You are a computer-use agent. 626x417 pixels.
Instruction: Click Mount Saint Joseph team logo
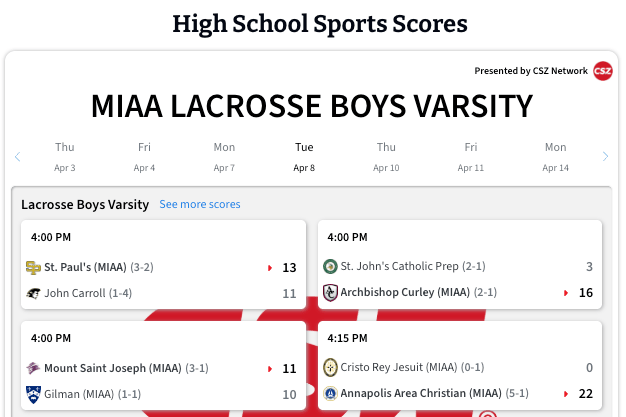[33, 368]
